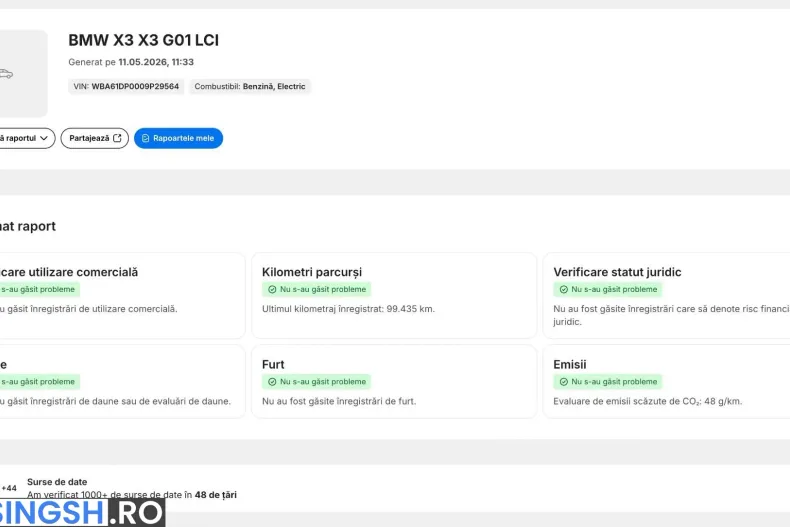The image size is (790, 527).
Task: Click the BMW X3 G01 LCI title
Action: tap(144, 40)
